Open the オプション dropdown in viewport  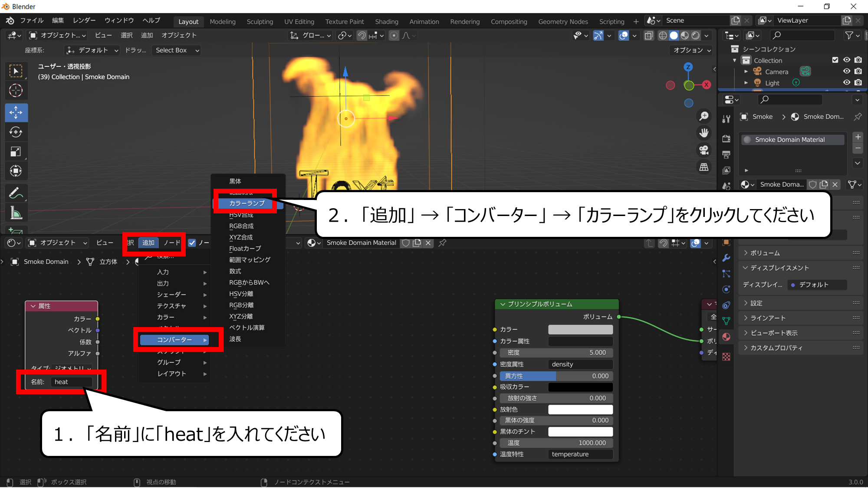tap(692, 50)
